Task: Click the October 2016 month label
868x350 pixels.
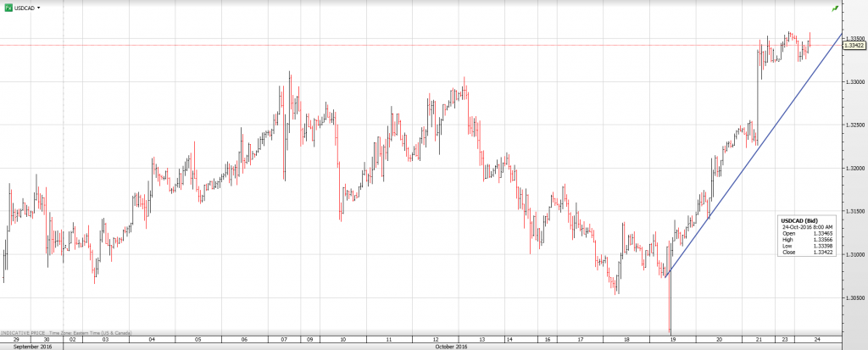Action: click(450, 346)
